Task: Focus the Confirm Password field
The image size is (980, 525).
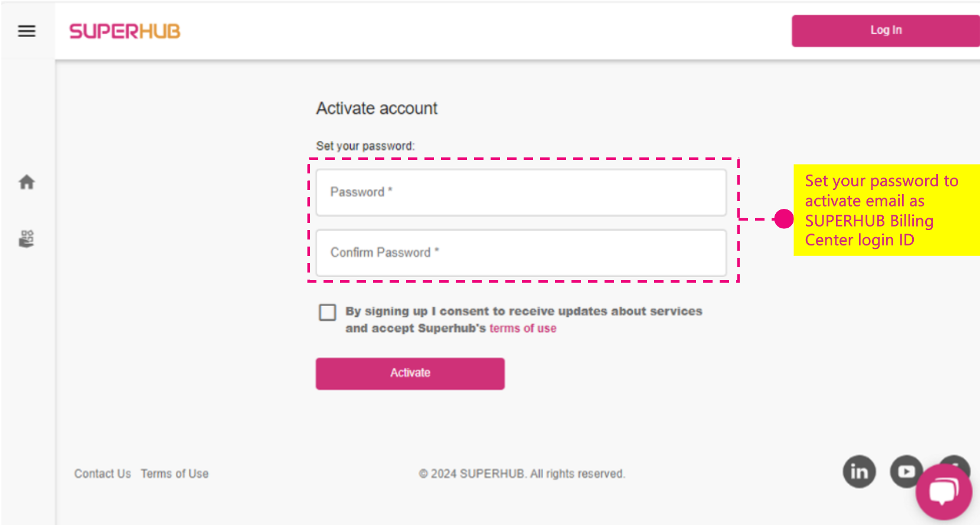Action: (521, 252)
